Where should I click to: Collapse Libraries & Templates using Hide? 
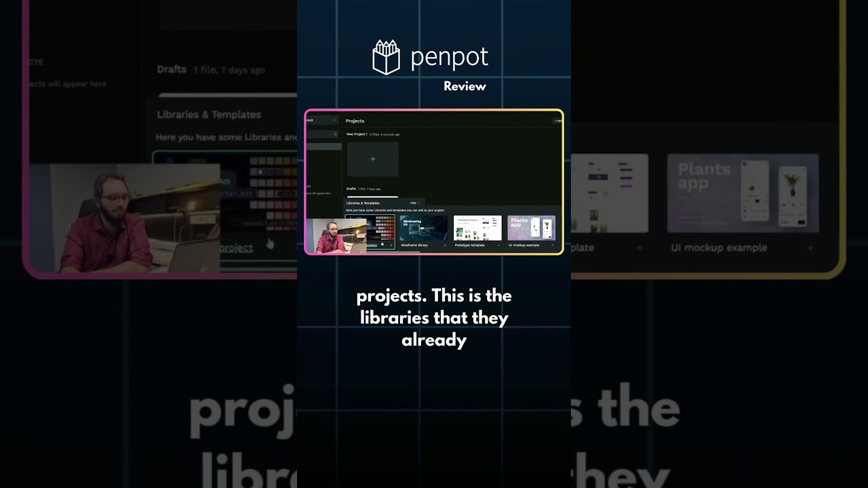[x=414, y=203]
